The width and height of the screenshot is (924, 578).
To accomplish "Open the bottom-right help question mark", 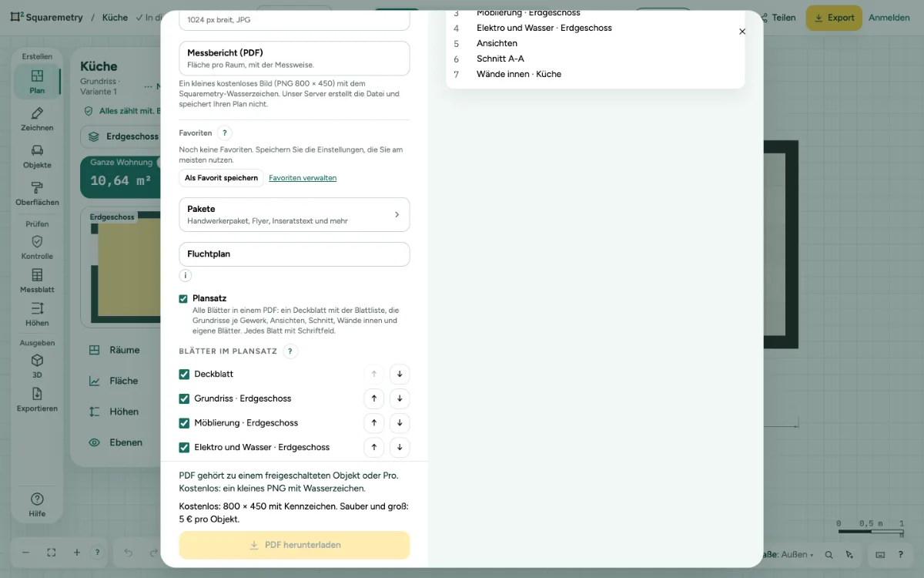I will tap(900, 555).
